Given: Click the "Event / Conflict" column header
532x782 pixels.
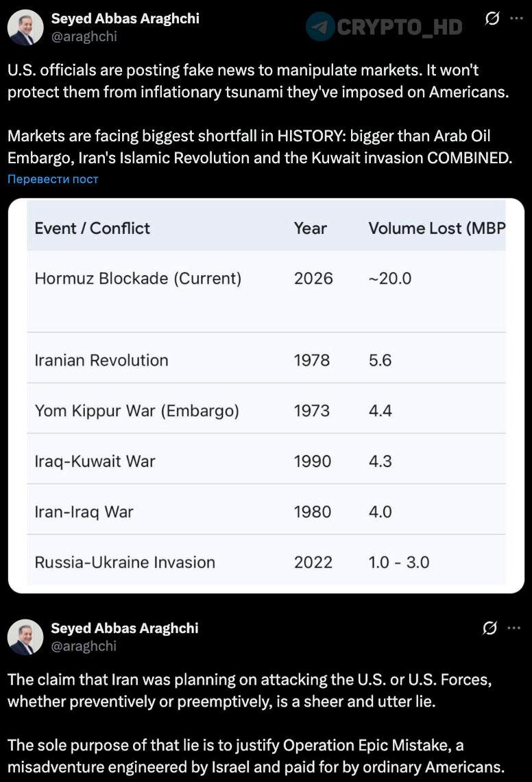Looking at the screenshot, I should pos(92,228).
